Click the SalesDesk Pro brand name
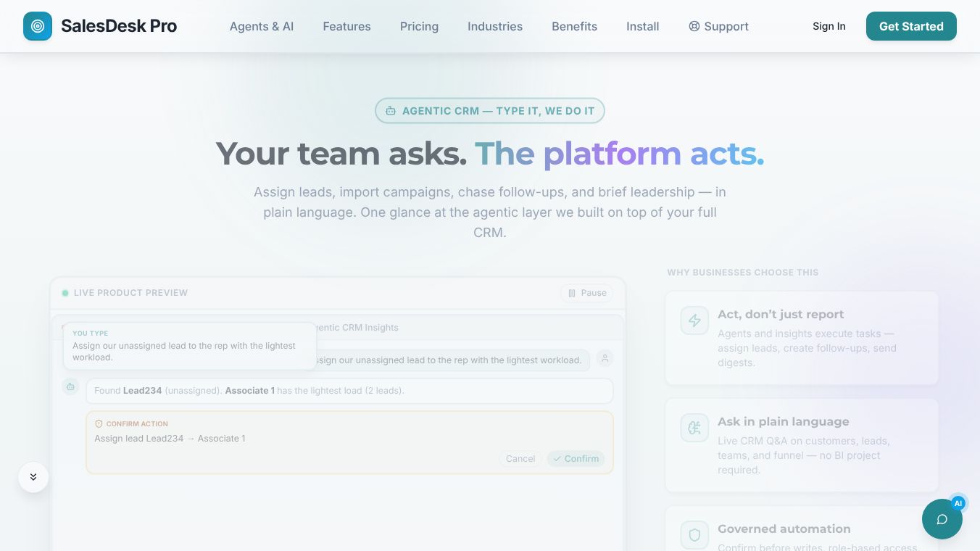980x551 pixels. coord(119,26)
